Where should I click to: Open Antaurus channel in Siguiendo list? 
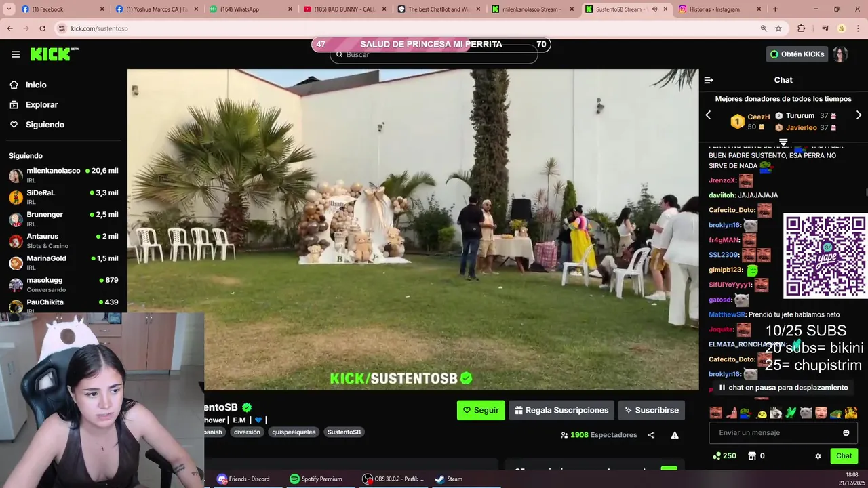point(63,241)
